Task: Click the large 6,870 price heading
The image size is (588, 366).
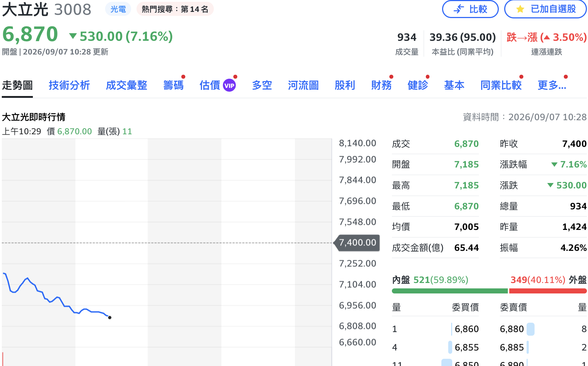Action: click(x=30, y=35)
